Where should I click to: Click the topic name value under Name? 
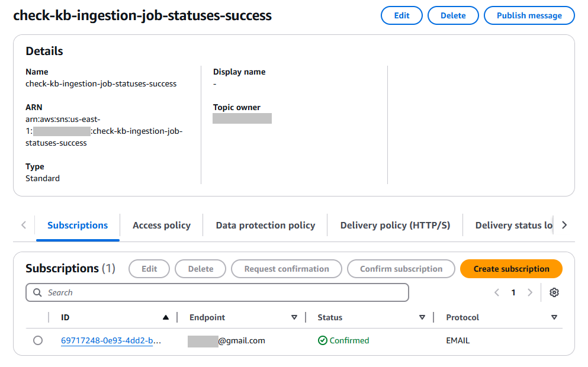pyautogui.click(x=101, y=83)
